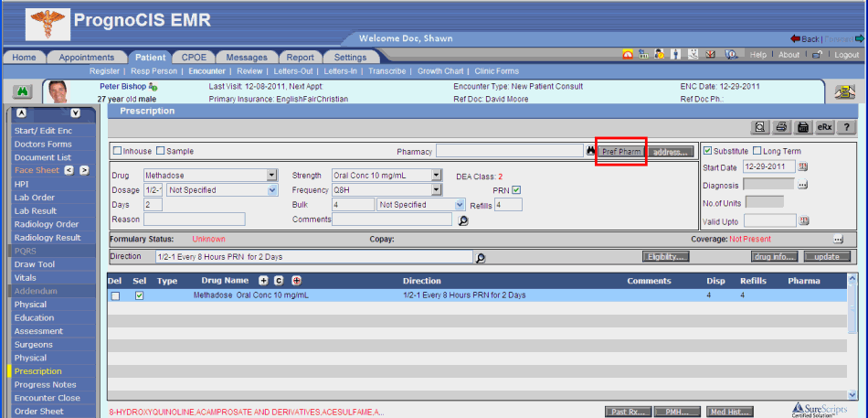
Task: Click the Logout link
Action: click(x=846, y=55)
